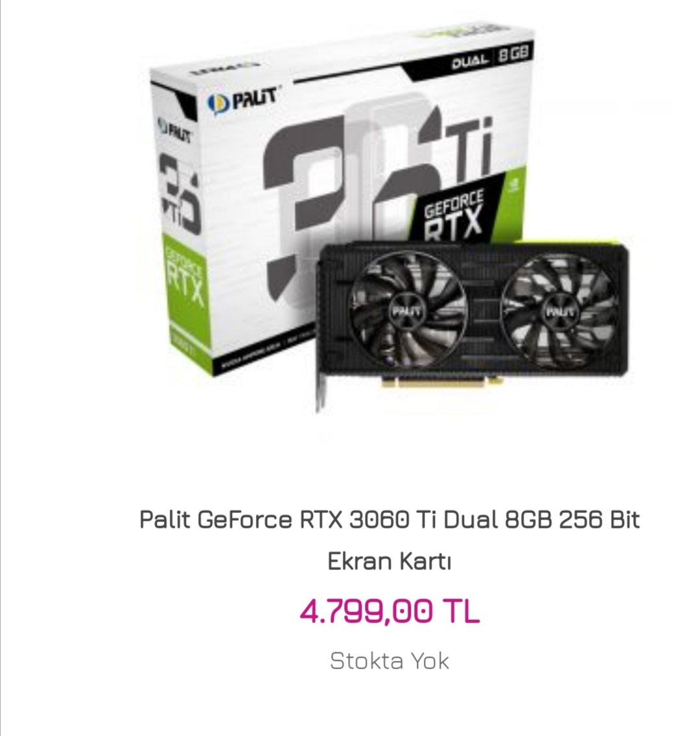Open the Palit GeForce RTX 3060 Ti title link
This screenshot has width=700, height=736.
[x=390, y=519]
